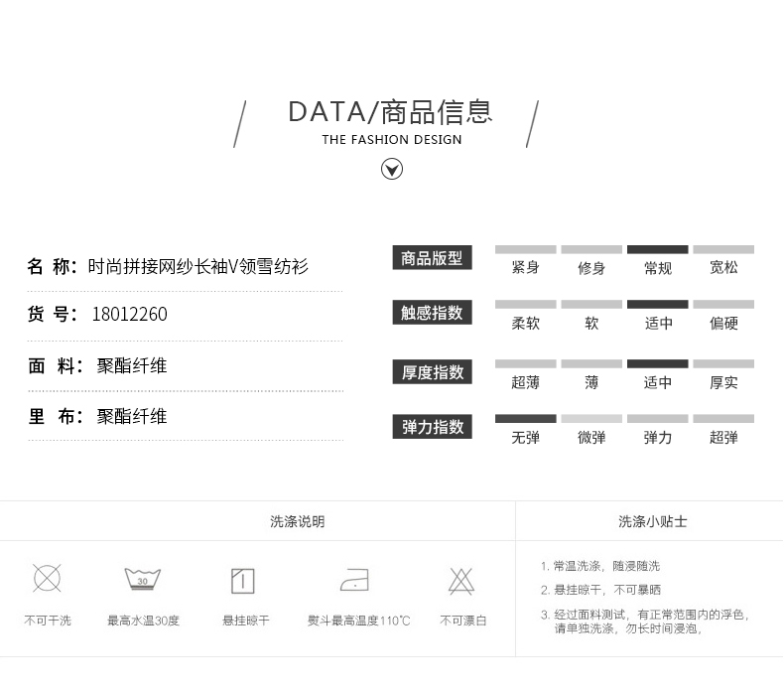Click the product name 时尚拼接网纱长袖V领雪纺衫
Screen dimensions: 784x692
pos(198,266)
